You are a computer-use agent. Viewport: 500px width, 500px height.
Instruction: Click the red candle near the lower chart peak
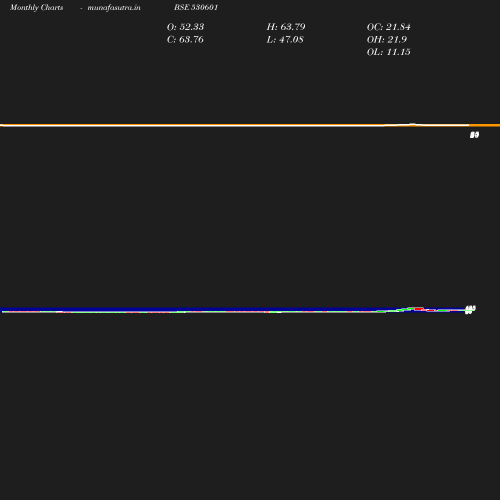(x=419, y=309)
